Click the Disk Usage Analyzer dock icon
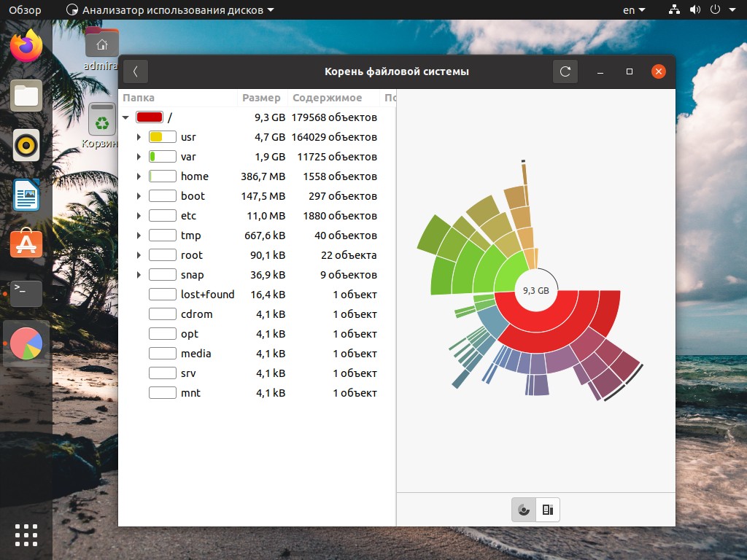Screen dimensions: 747x560 pyautogui.click(x=26, y=343)
